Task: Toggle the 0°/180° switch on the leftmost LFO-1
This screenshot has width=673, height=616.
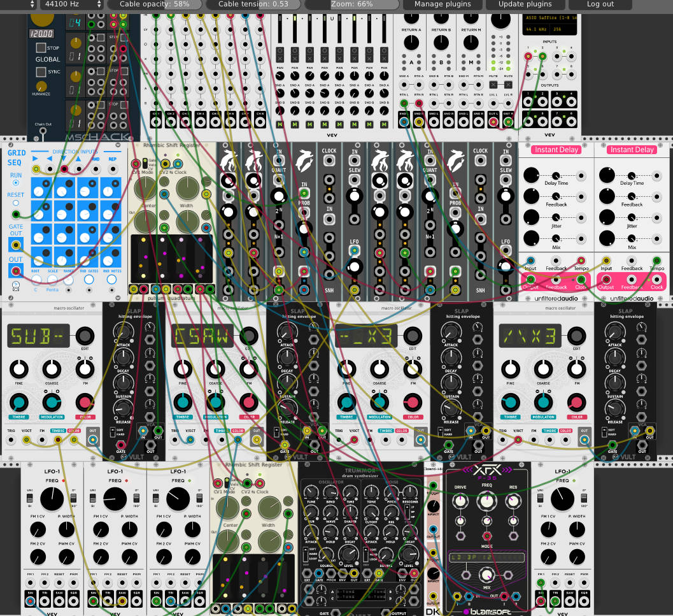Action: [x=73, y=498]
